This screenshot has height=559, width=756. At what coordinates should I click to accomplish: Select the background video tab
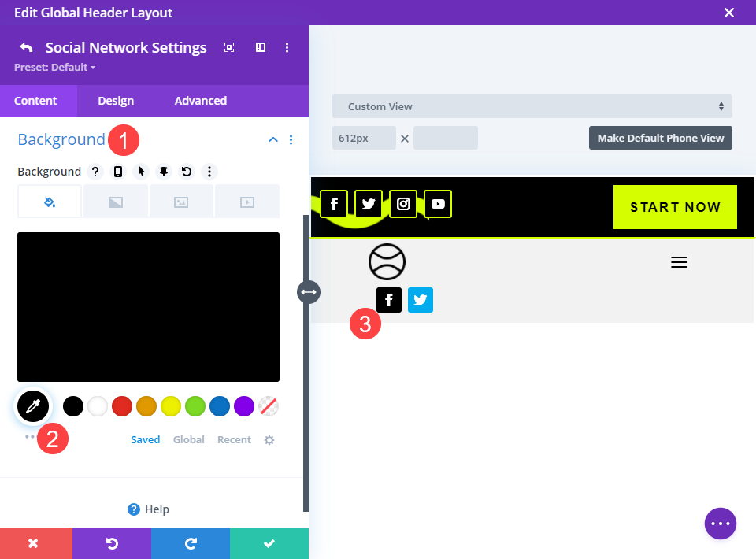[247, 202]
